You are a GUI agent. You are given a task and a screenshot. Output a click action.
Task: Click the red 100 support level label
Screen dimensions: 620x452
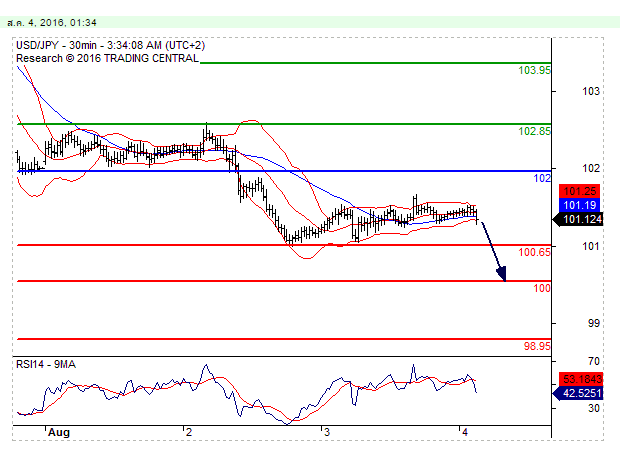[x=542, y=288]
